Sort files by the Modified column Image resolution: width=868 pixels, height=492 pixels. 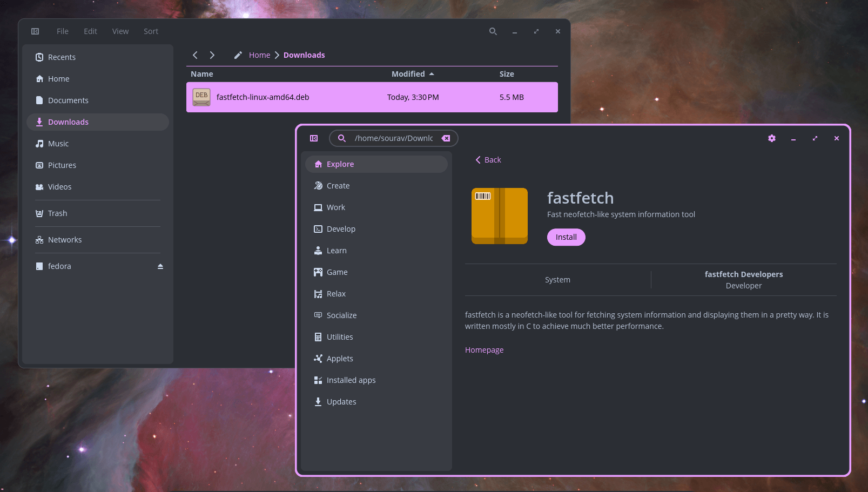pyautogui.click(x=408, y=74)
